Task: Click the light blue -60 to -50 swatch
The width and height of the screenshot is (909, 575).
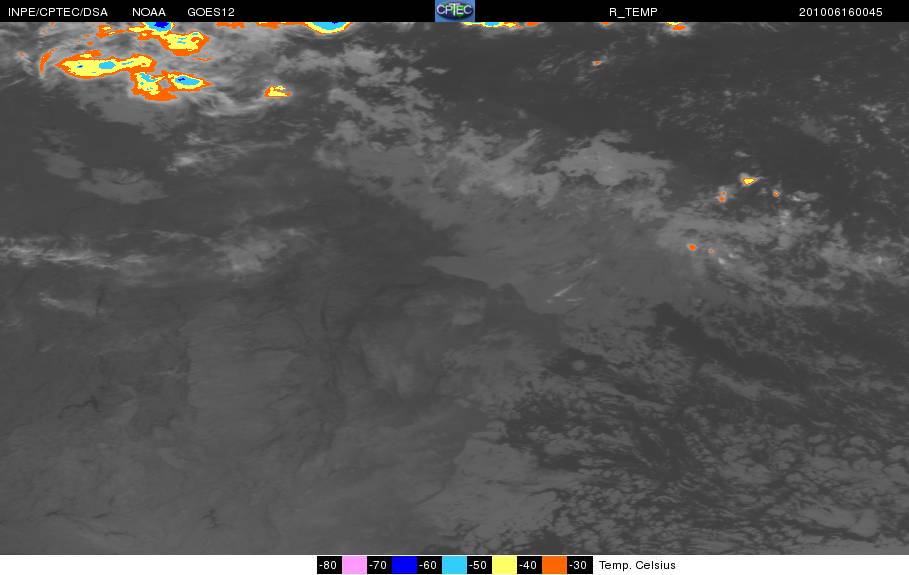Action: (454, 565)
